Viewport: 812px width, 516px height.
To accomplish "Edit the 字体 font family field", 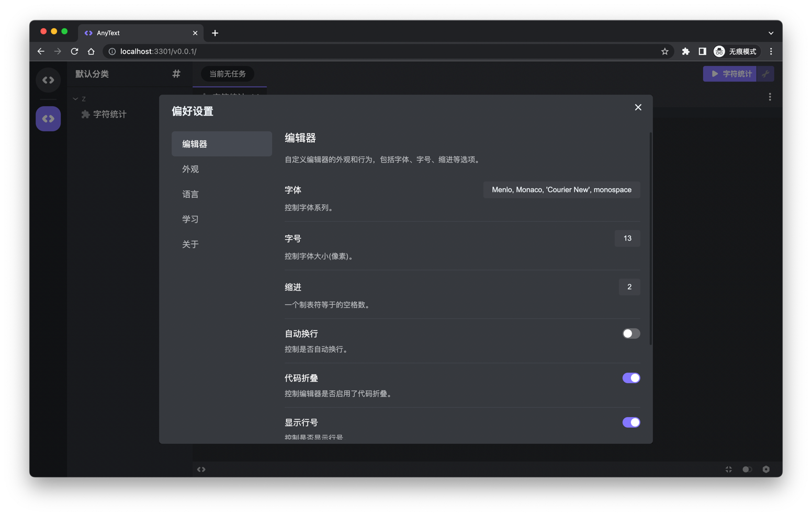I will point(561,190).
